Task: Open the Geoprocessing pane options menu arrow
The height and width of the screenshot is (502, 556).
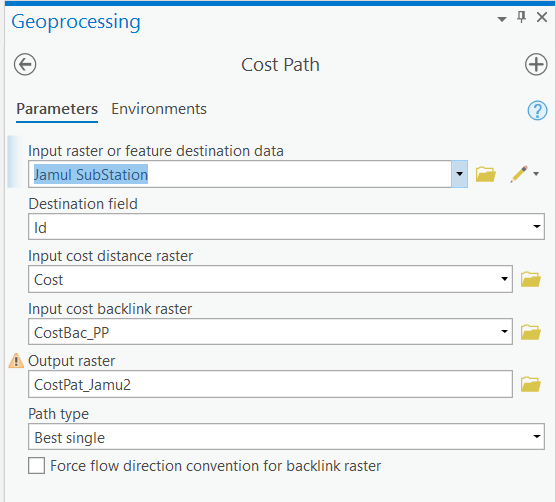Action: point(502,19)
